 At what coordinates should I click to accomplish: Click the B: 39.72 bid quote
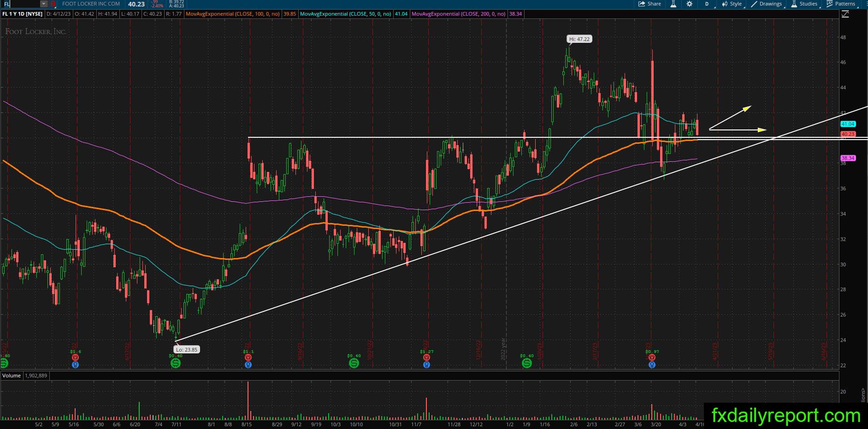tap(177, 2)
